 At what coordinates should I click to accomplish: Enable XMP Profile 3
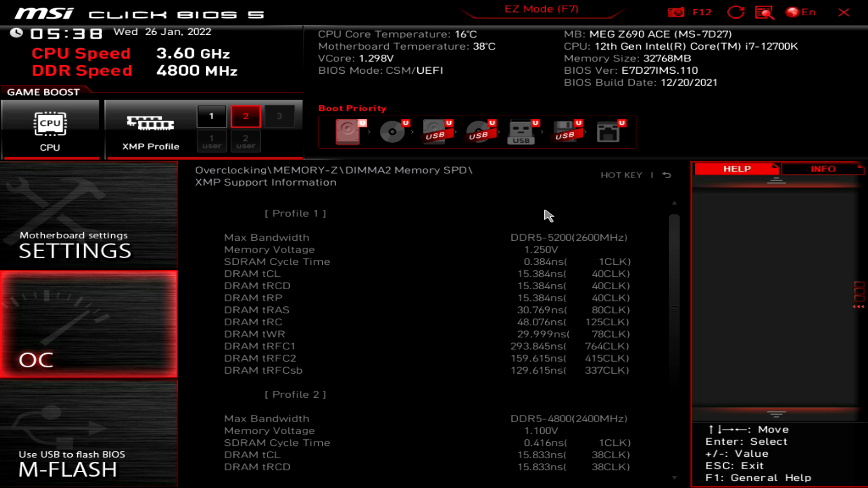[x=280, y=116]
